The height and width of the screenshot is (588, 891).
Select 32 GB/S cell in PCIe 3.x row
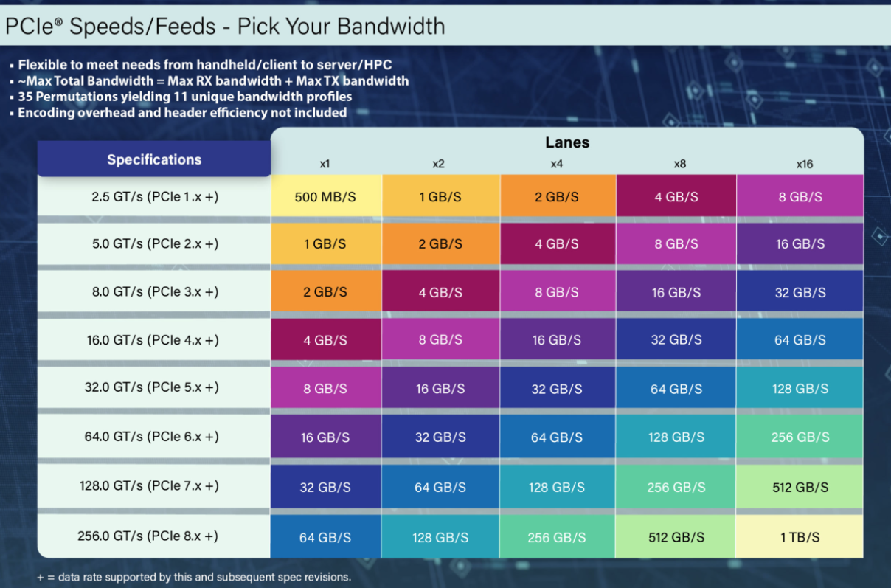pos(800,292)
